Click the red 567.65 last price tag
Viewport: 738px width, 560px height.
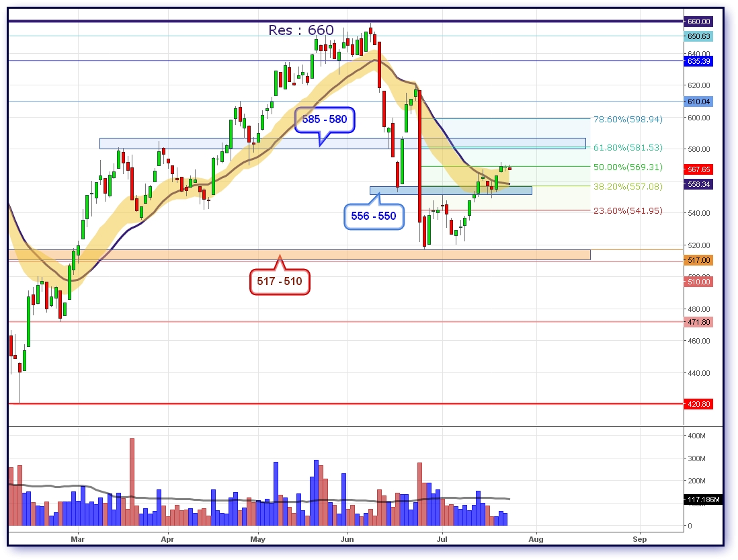699,170
